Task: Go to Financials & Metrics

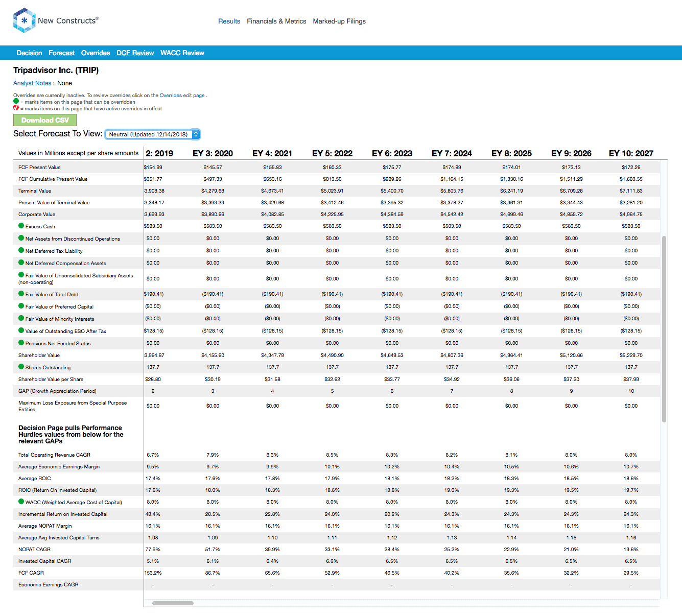Action: (276, 21)
